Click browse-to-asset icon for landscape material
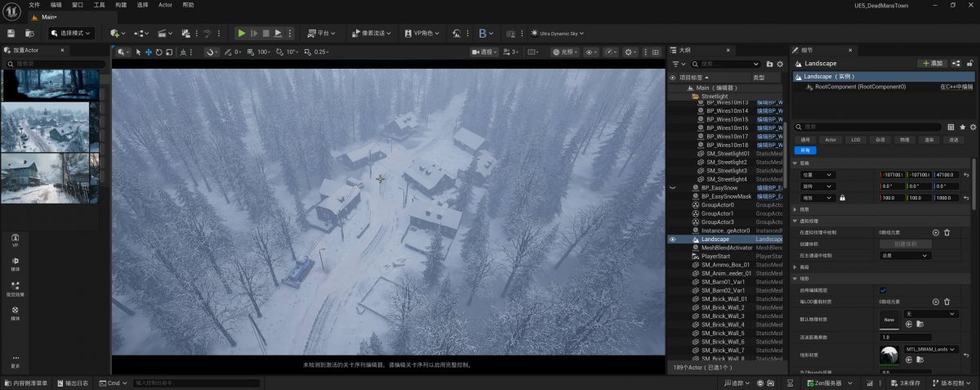This screenshot has width=980, height=390. click(x=920, y=359)
